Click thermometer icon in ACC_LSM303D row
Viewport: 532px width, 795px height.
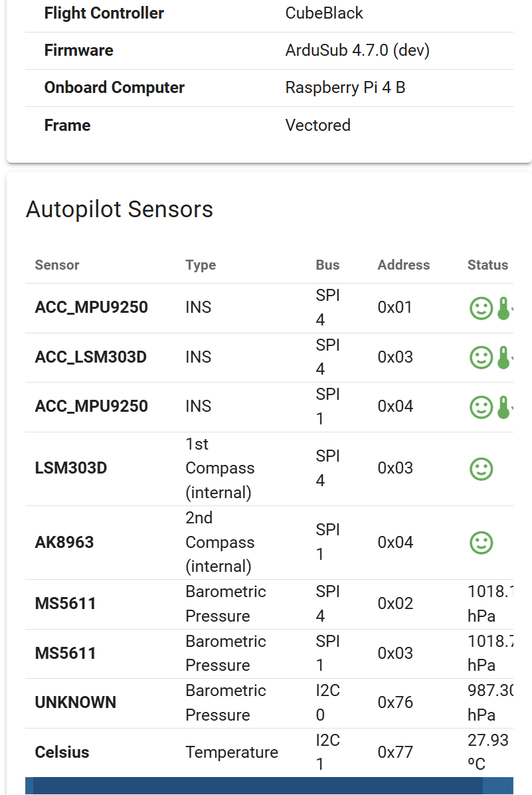click(x=503, y=357)
